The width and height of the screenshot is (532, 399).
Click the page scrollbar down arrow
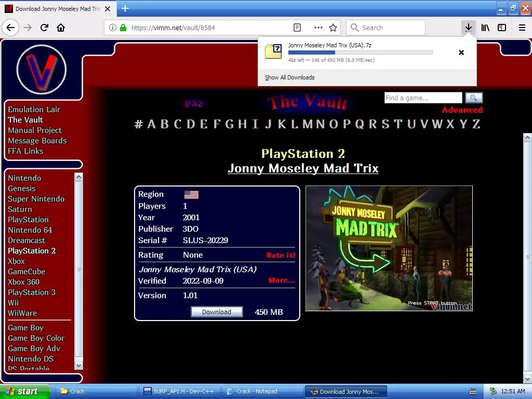[x=528, y=379]
